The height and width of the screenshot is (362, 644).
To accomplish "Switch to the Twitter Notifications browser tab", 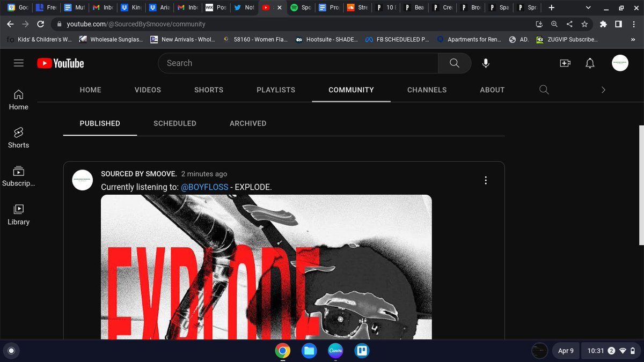I will pyautogui.click(x=244, y=8).
